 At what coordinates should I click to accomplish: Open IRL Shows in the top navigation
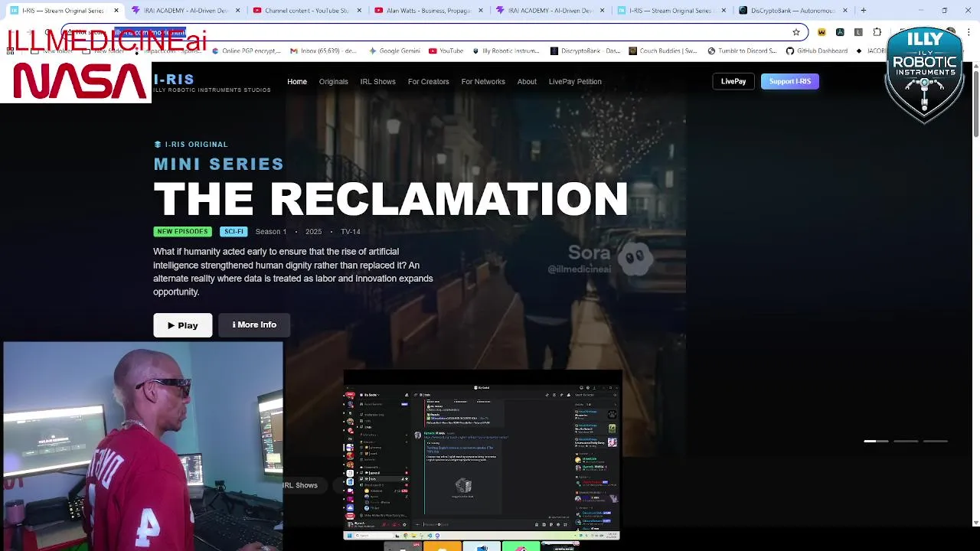point(378,81)
